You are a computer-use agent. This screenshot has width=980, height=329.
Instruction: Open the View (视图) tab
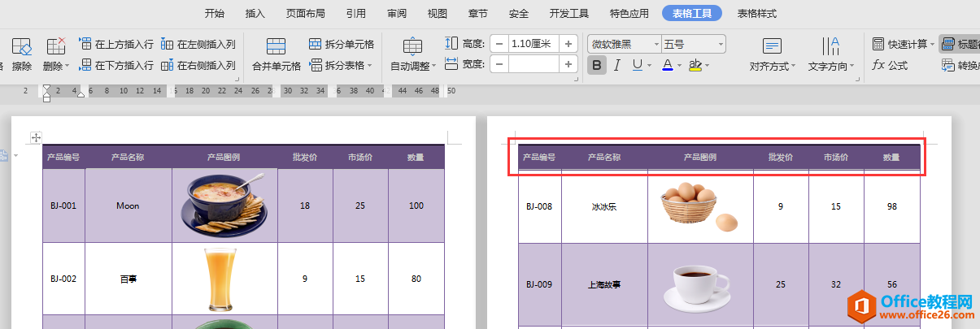tap(438, 13)
